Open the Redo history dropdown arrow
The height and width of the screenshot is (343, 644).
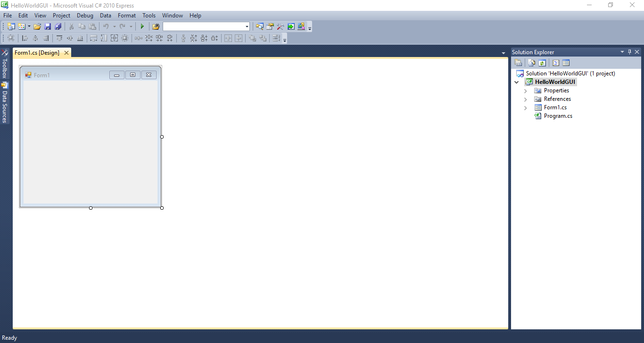tap(131, 26)
